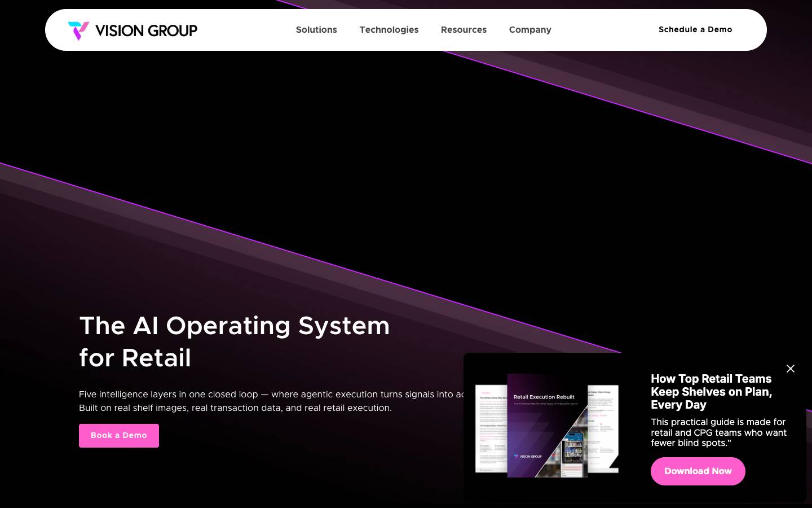The width and height of the screenshot is (812, 508).
Task: Open the Resources menu
Action: tap(464, 30)
